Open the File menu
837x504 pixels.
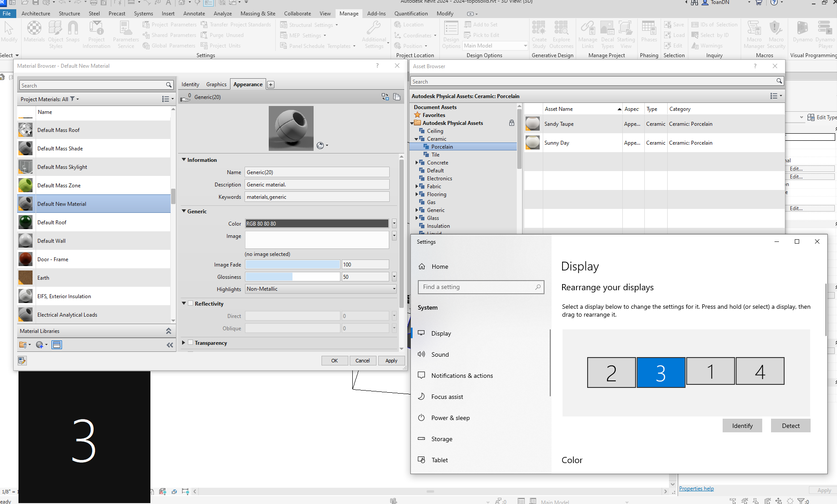click(7, 14)
